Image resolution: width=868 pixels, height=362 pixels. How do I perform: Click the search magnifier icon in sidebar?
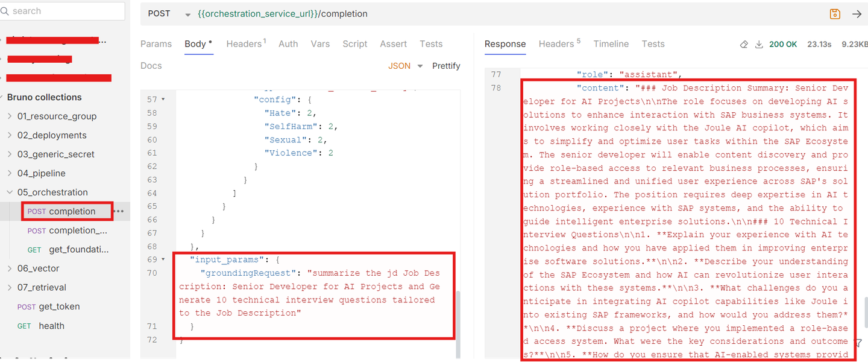pyautogui.click(x=5, y=11)
